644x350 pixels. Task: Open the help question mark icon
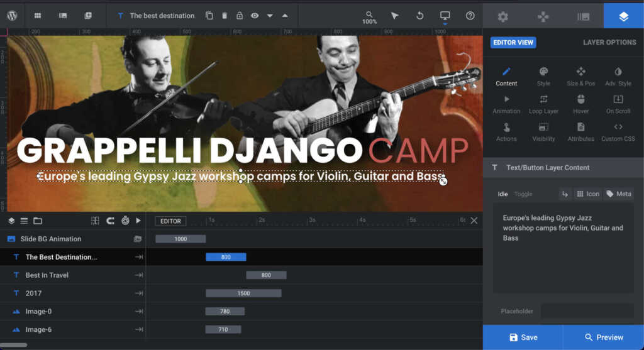470,16
